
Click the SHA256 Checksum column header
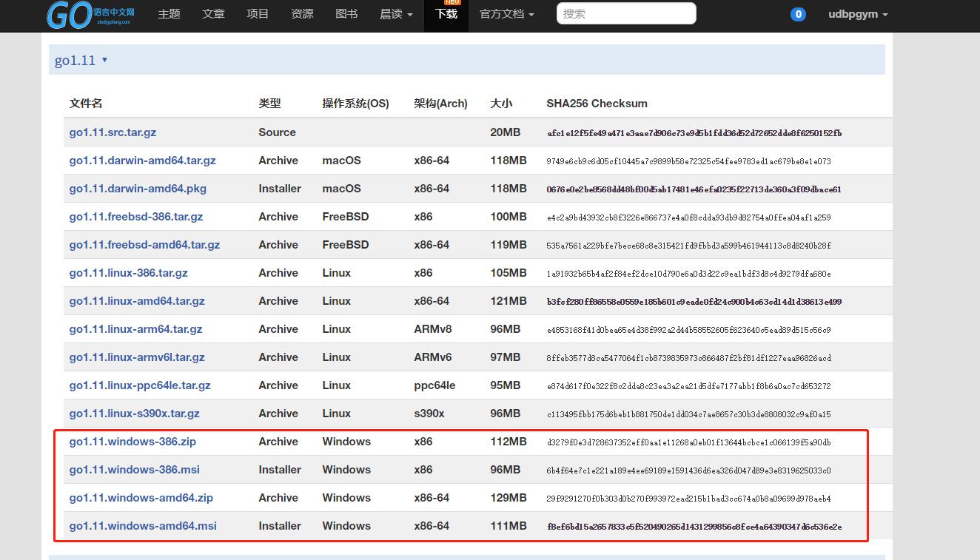(x=597, y=104)
